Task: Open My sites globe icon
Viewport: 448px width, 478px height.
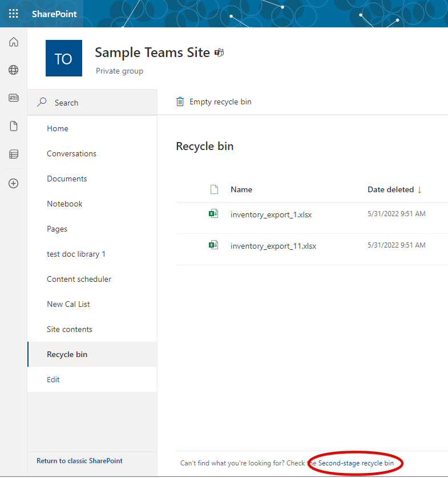Action: (x=14, y=70)
